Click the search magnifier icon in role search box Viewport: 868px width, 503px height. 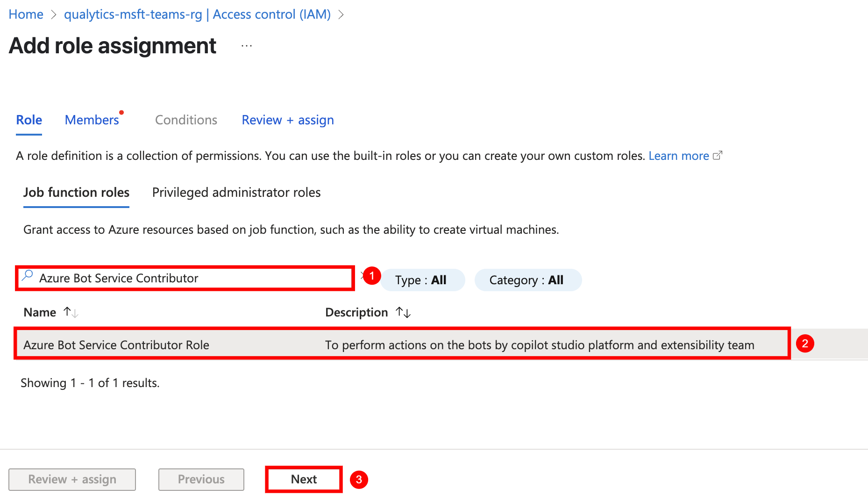click(x=27, y=277)
